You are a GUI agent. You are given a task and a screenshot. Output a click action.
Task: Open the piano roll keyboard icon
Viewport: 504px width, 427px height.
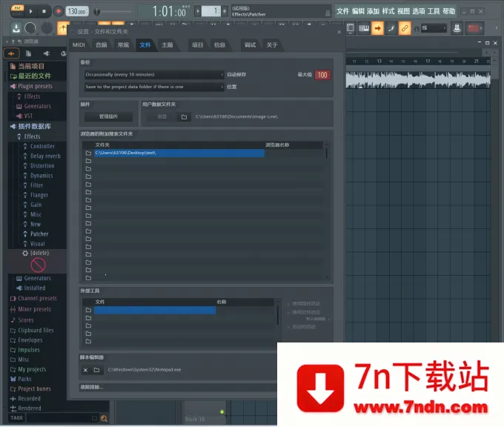tap(364, 28)
